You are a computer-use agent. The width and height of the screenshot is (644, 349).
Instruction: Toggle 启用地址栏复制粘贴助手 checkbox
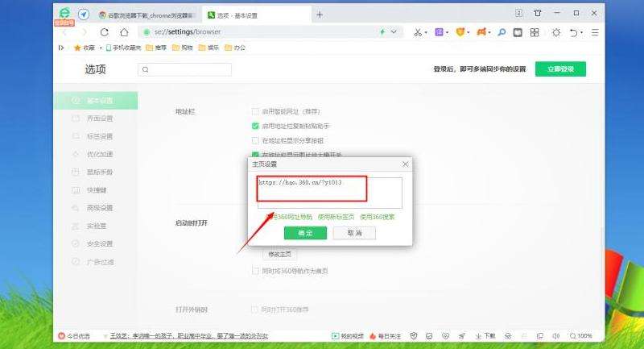(255, 126)
